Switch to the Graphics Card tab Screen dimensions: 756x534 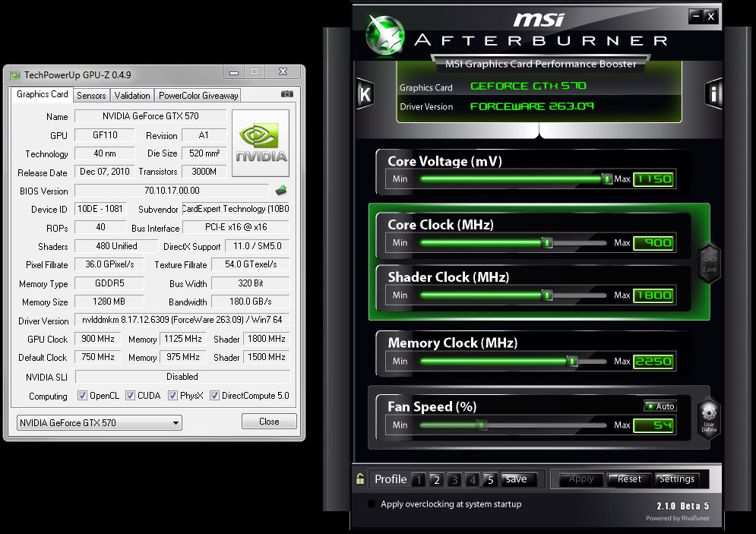42,94
